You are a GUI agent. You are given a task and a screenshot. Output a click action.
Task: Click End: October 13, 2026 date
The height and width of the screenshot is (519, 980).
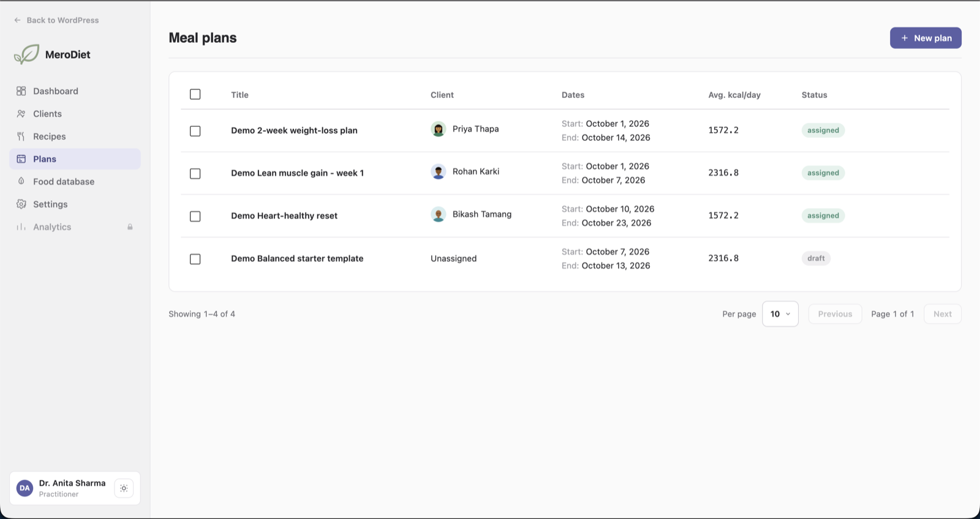pyautogui.click(x=606, y=266)
